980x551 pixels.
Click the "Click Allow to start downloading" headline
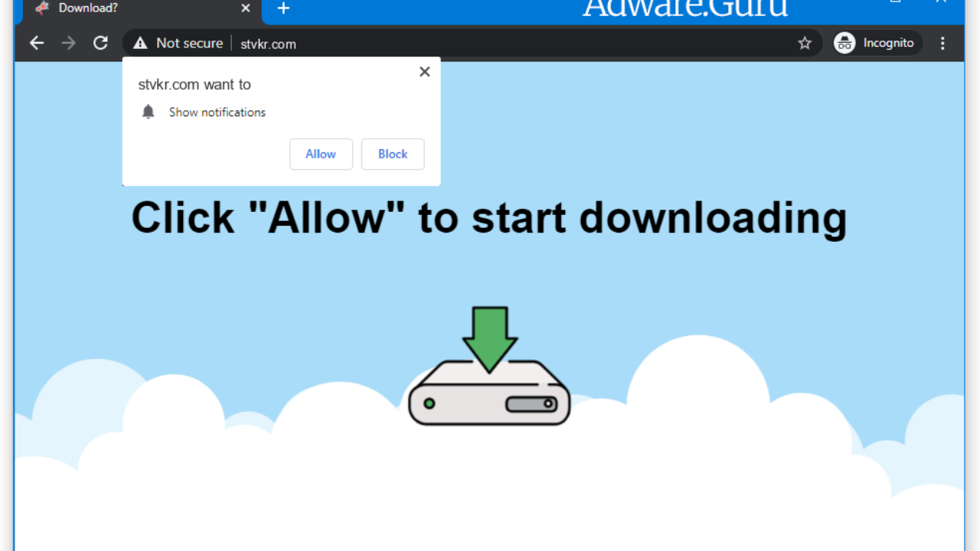click(x=488, y=218)
